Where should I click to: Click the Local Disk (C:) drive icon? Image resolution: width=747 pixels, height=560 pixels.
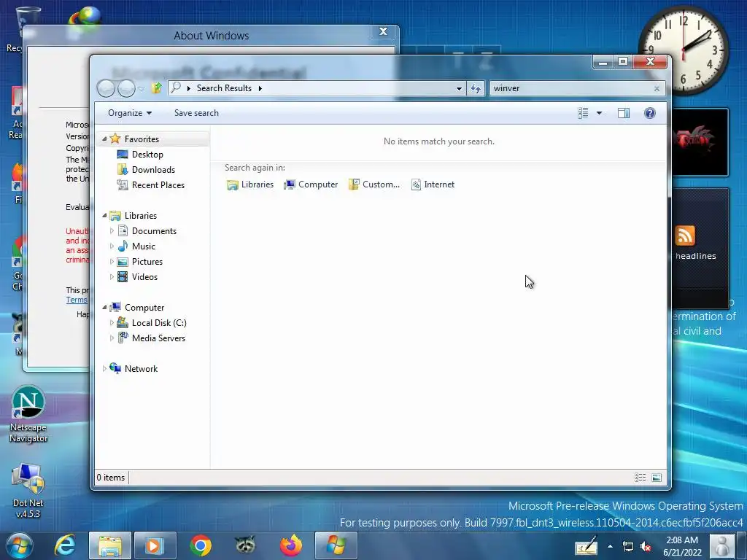point(123,322)
